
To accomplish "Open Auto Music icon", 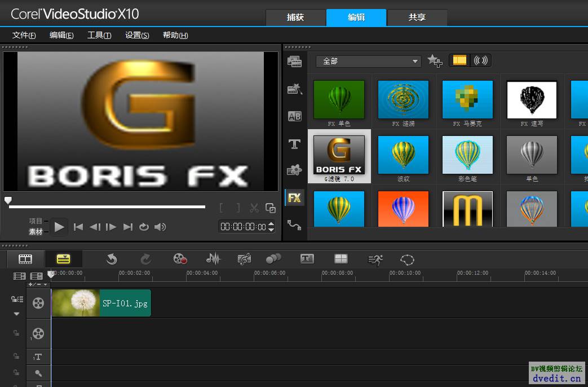I will pos(244,258).
